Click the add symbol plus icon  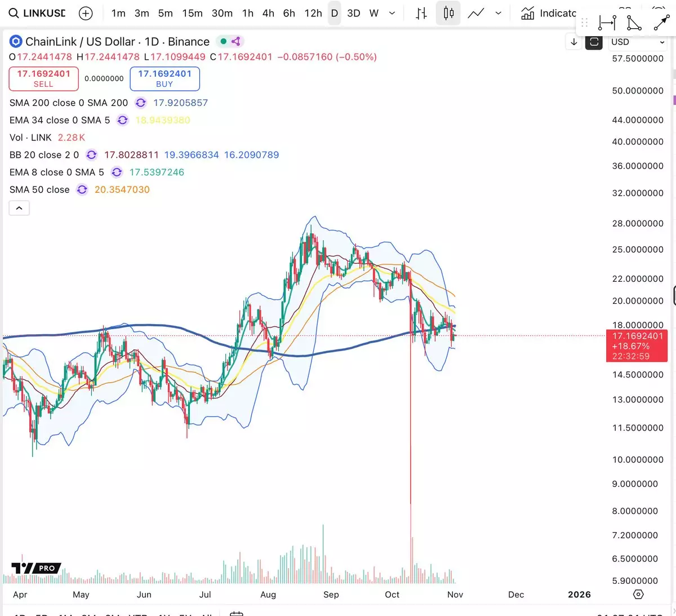pos(86,14)
